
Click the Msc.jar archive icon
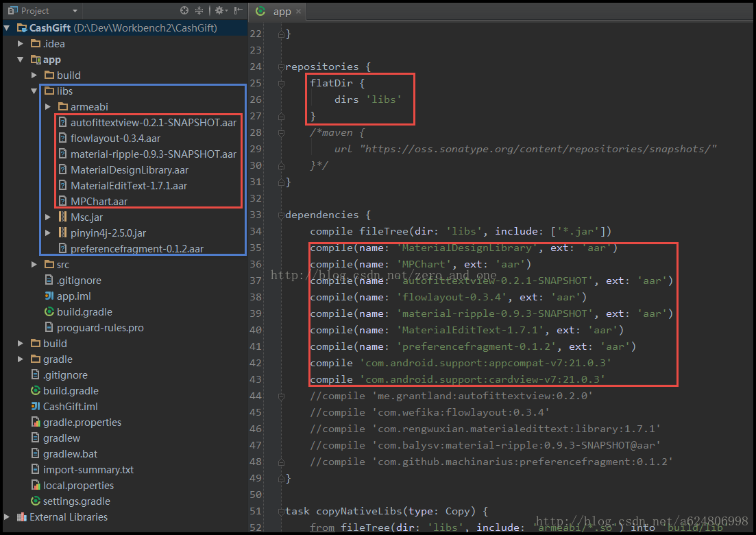click(62, 217)
